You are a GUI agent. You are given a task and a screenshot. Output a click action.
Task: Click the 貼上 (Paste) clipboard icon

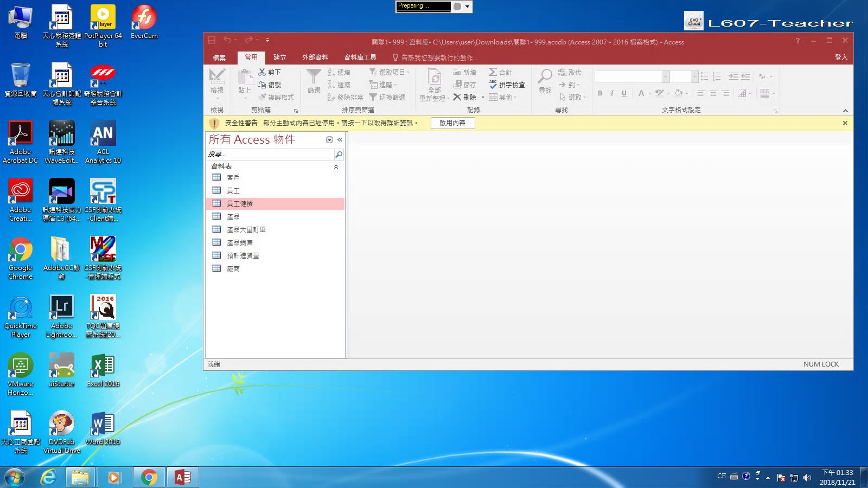245,77
